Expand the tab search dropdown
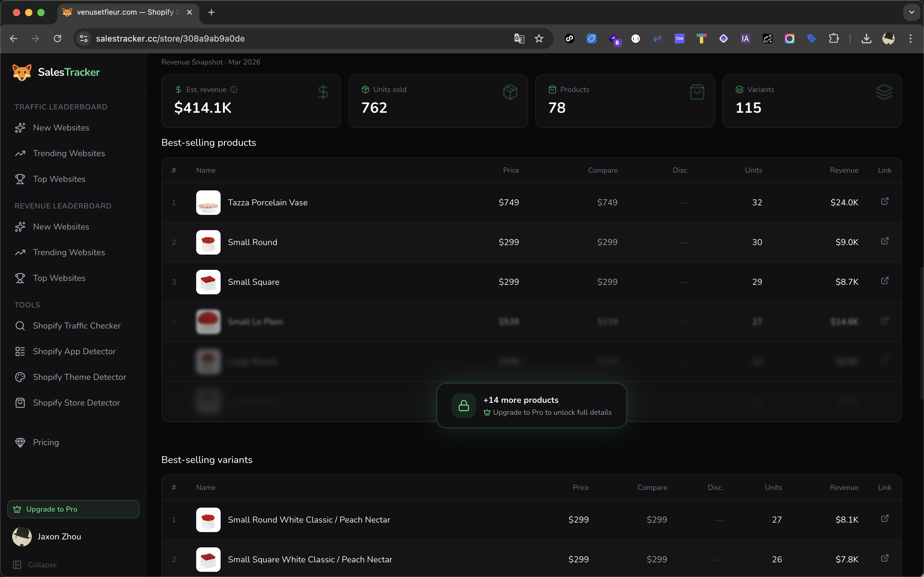This screenshot has height=577, width=924. pyautogui.click(x=911, y=12)
